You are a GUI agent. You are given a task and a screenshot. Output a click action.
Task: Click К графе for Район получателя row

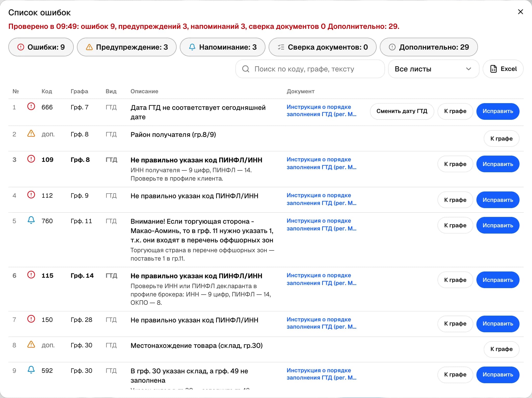(x=501, y=139)
